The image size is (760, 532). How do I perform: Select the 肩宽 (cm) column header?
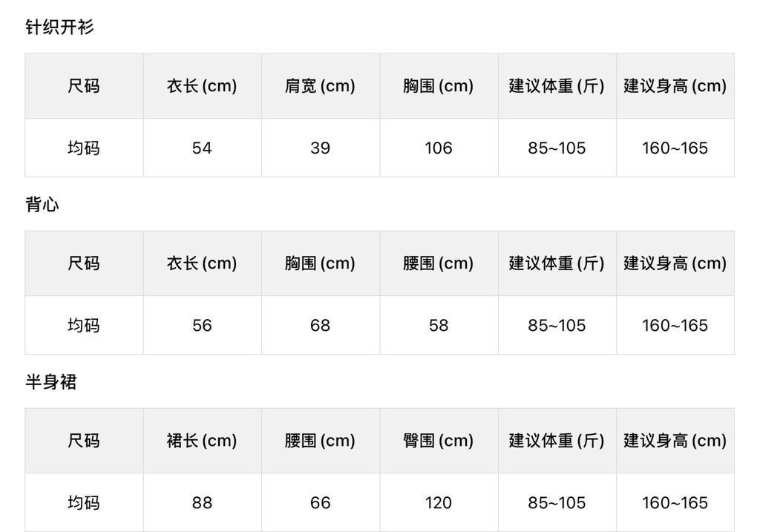click(320, 86)
